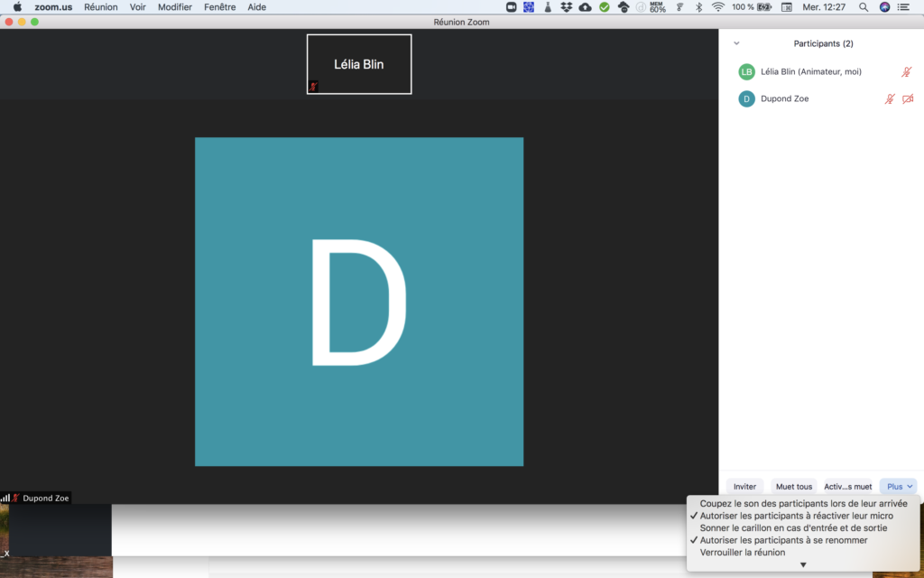Screen dimensions: 924x578
Task: Click the down arrow at the menu bottom
Action: click(x=802, y=565)
